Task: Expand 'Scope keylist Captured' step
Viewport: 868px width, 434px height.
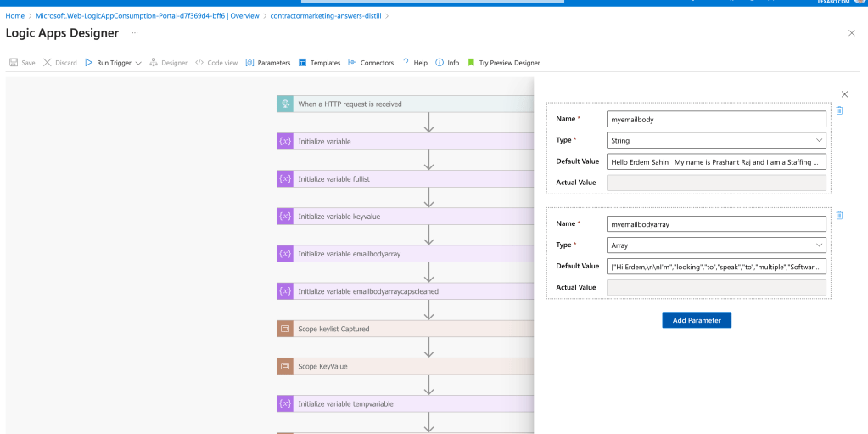Action: tap(406, 329)
